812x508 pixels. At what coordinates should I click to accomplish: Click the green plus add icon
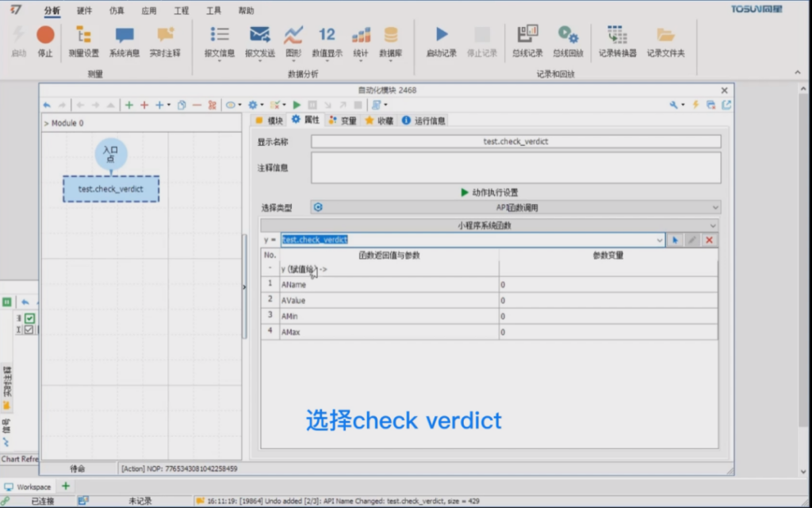[129, 106]
